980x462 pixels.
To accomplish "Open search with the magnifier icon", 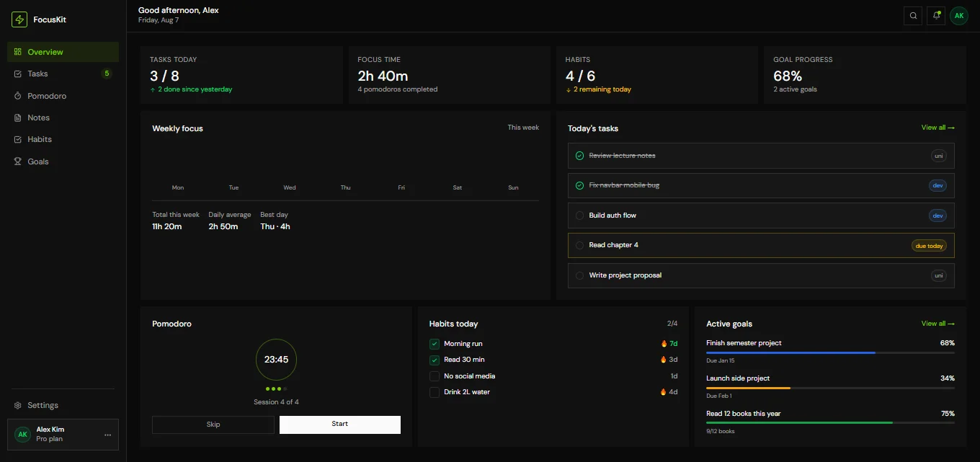I will [914, 15].
